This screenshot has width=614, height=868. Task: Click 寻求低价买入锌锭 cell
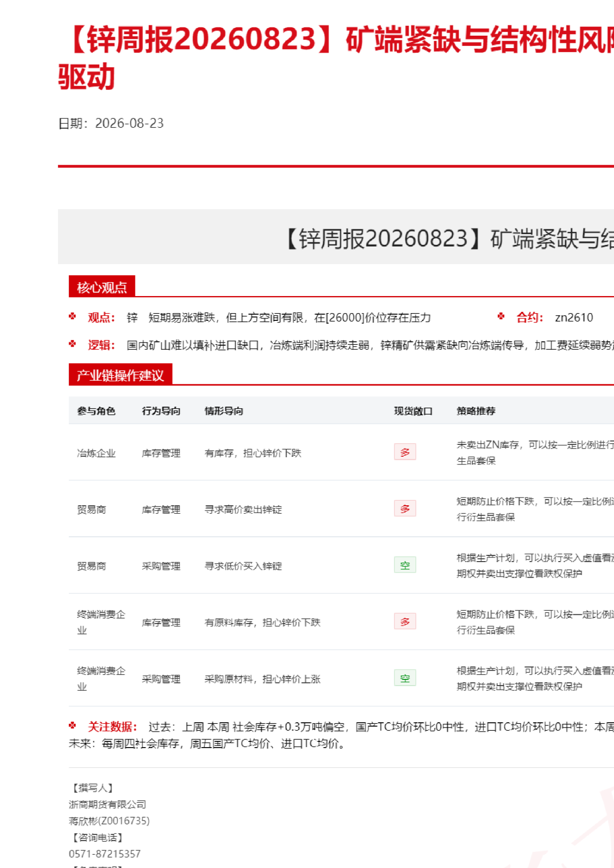coord(243,566)
